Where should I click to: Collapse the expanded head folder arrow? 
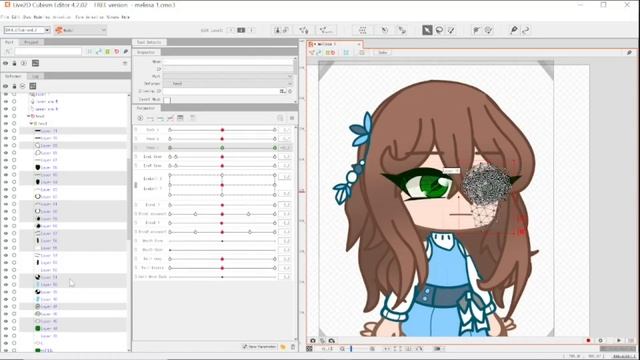pos(31,123)
